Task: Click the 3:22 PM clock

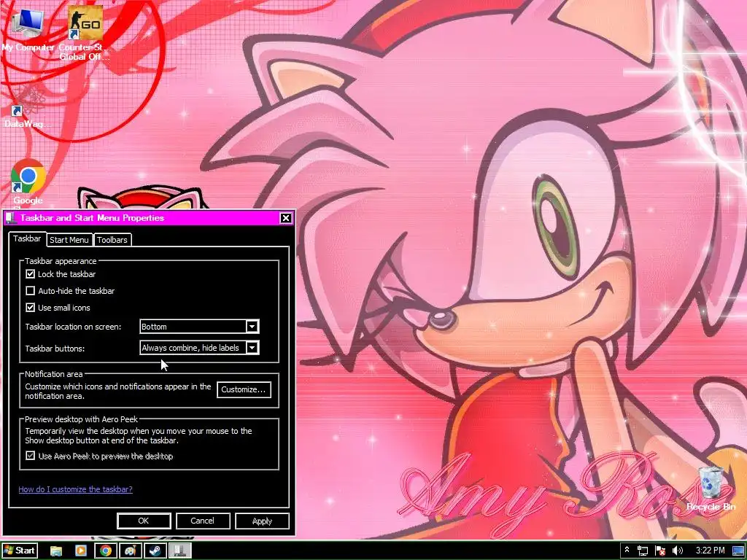Action: 710,551
